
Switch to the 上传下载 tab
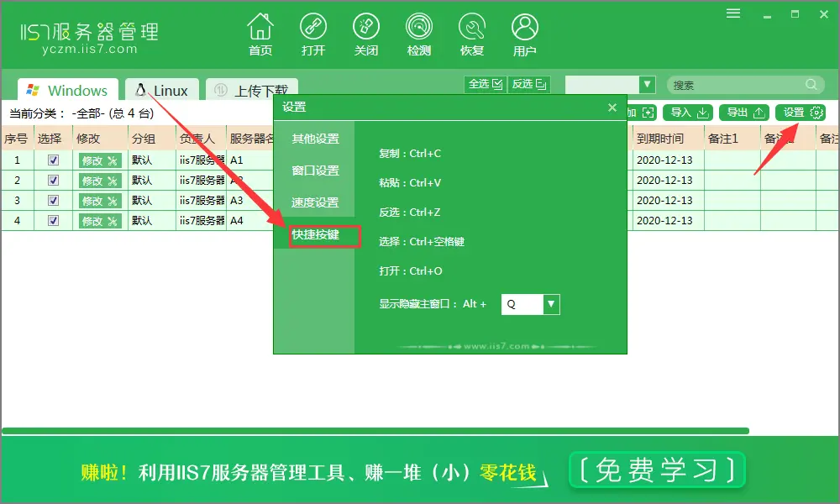[x=252, y=90]
